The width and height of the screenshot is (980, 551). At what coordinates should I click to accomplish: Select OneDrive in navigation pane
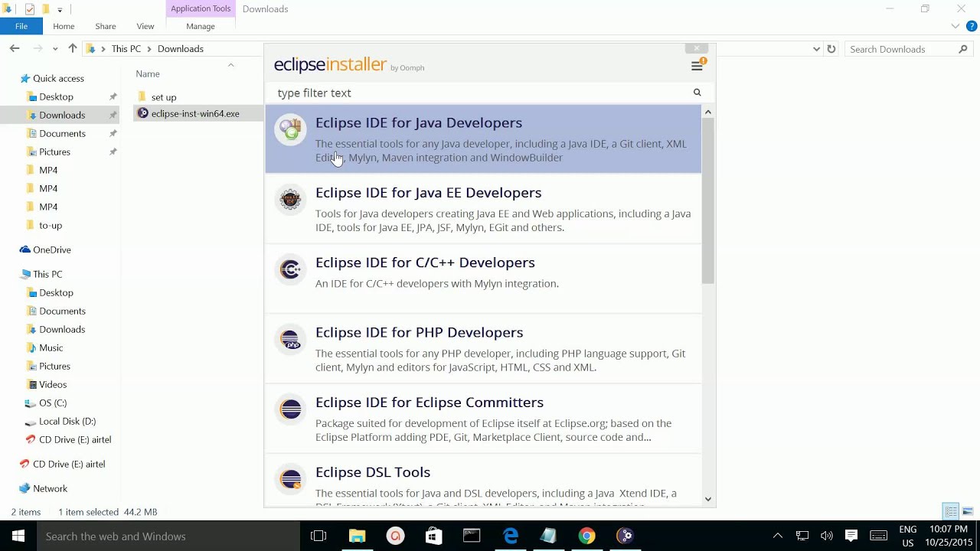[x=51, y=249]
